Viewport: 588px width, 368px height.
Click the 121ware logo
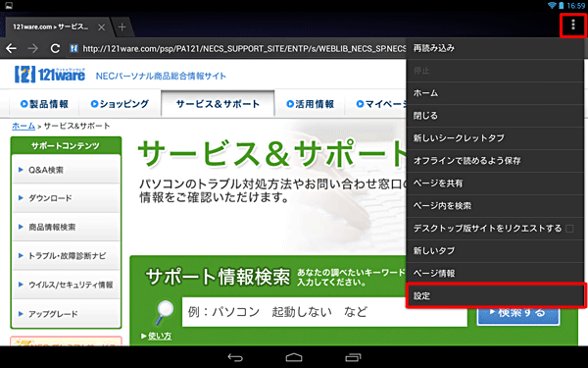(50, 75)
